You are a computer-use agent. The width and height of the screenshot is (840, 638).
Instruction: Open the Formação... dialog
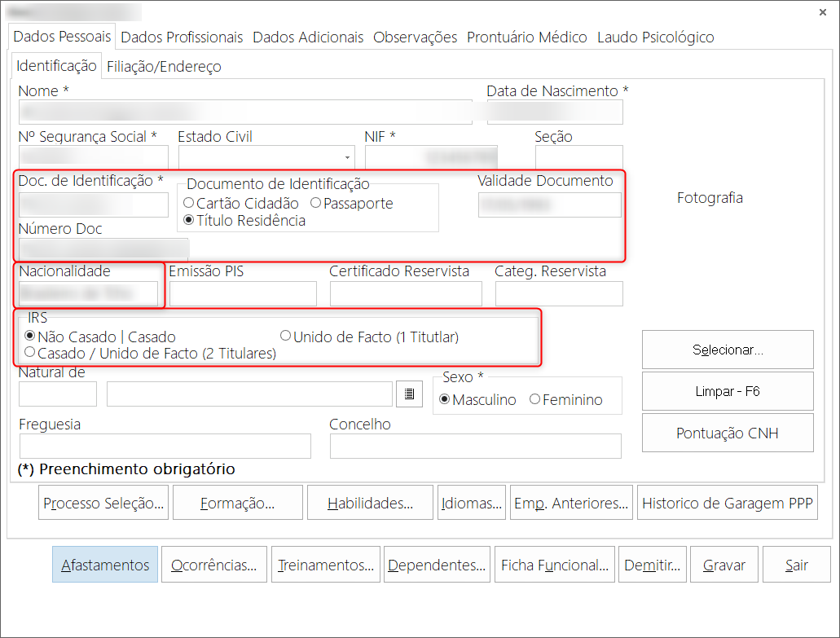[237, 503]
